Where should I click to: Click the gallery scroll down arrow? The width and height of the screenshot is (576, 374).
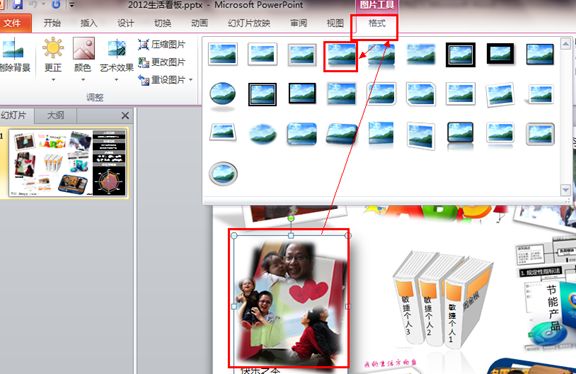(565, 189)
